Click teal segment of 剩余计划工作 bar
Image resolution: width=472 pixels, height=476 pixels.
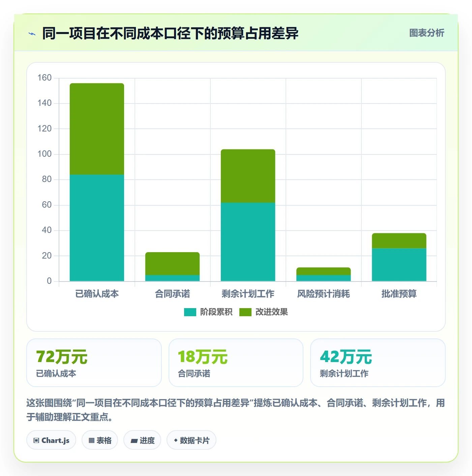[x=248, y=242]
